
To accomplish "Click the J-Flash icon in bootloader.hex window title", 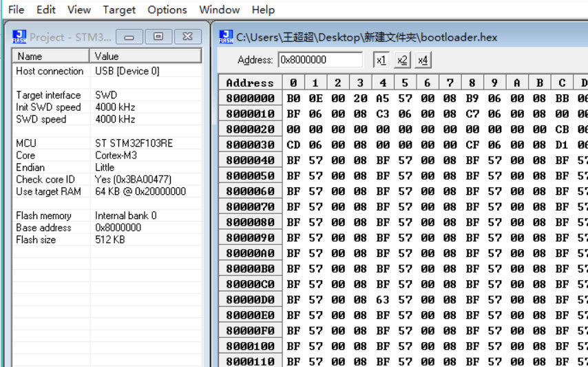I will [226, 36].
